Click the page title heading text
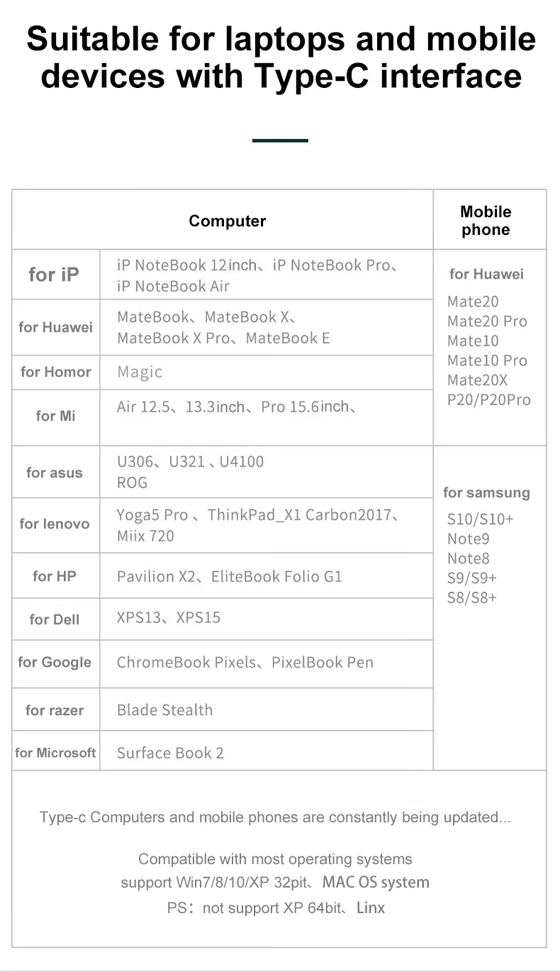The width and height of the screenshot is (560, 972). click(281, 57)
